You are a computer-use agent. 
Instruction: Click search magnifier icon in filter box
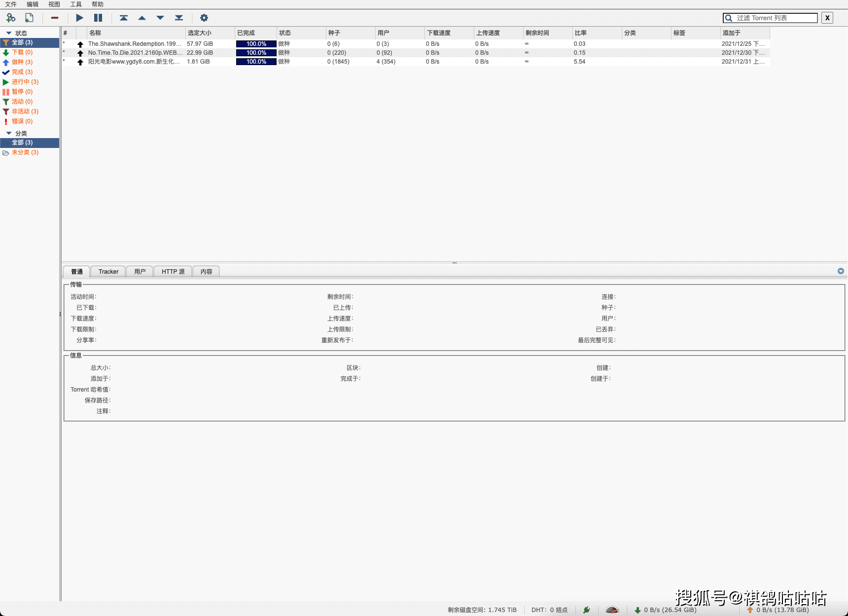click(x=729, y=18)
